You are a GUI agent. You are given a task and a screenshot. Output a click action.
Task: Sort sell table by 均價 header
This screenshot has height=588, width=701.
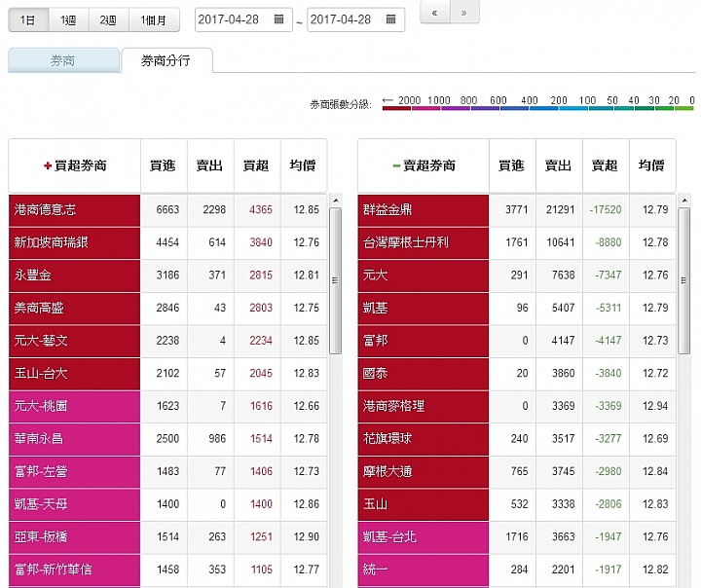click(652, 165)
